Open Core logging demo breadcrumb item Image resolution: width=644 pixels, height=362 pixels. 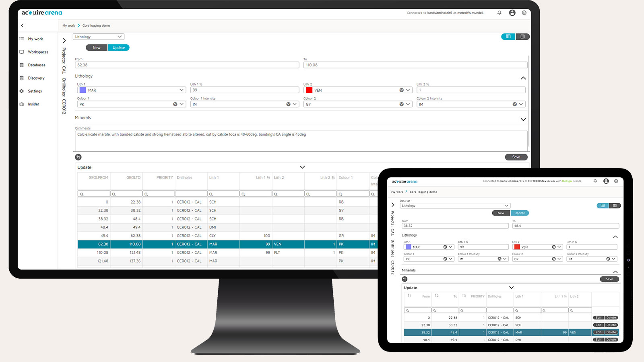point(96,25)
